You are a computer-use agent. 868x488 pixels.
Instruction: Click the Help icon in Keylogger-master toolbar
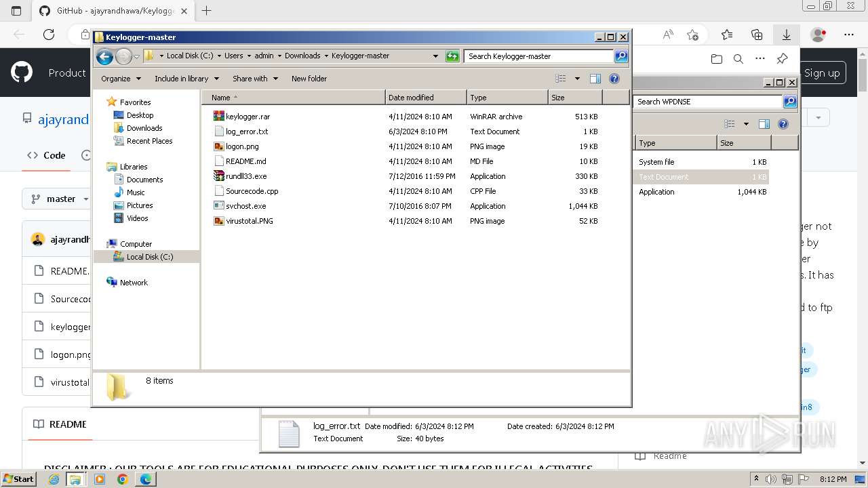coord(614,79)
